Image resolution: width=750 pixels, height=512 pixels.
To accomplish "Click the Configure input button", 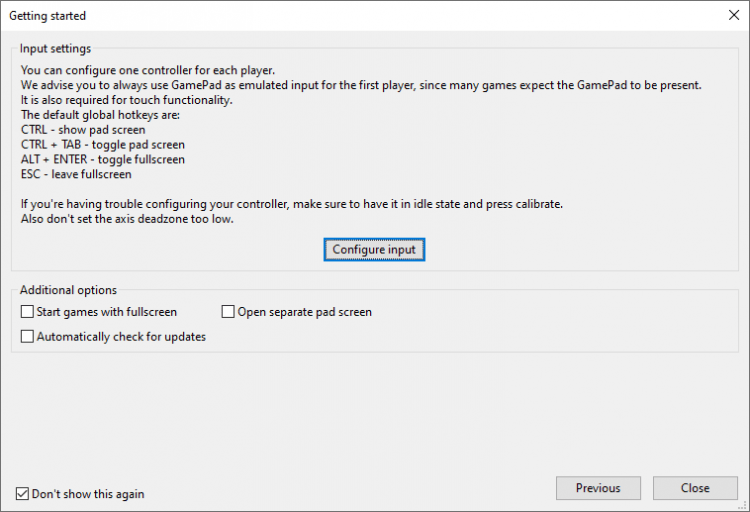I will [374, 249].
